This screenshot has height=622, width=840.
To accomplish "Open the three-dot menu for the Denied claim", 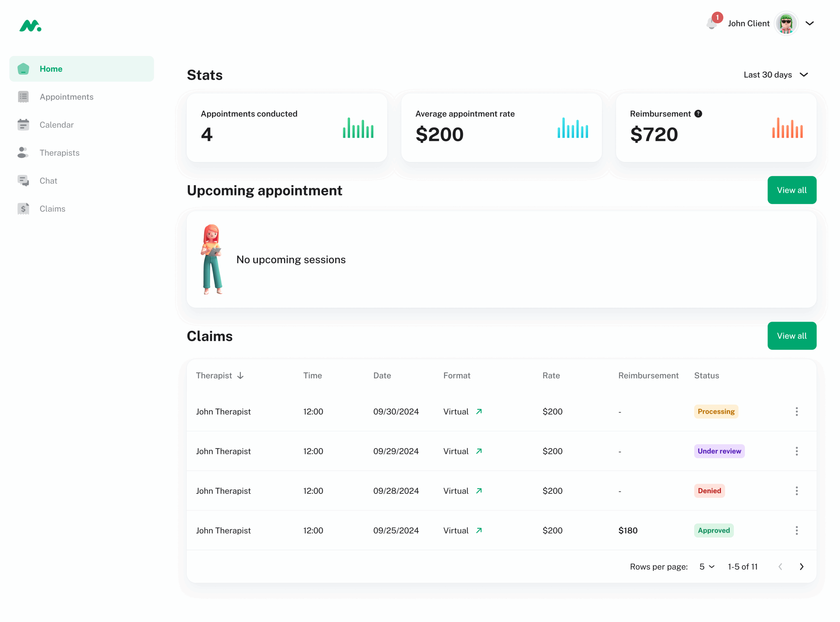I will (x=796, y=491).
